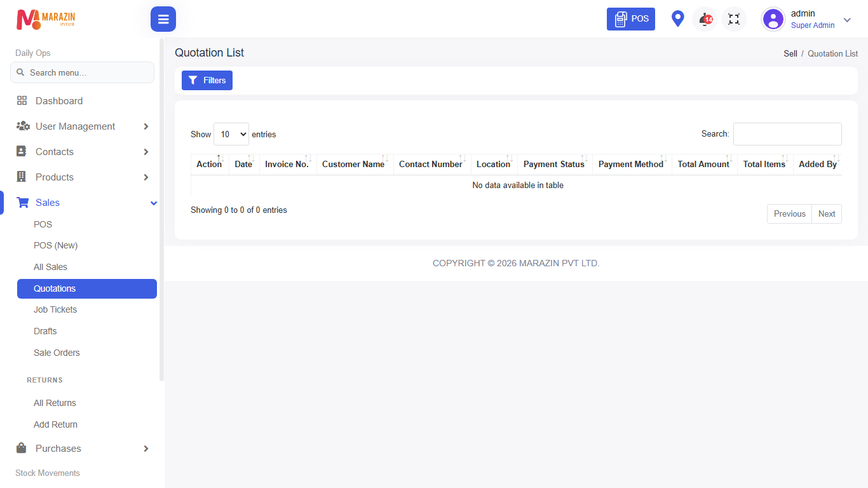This screenshot has height=488, width=868.
Task: Open All Sales menu item
Action: point(50,267)
